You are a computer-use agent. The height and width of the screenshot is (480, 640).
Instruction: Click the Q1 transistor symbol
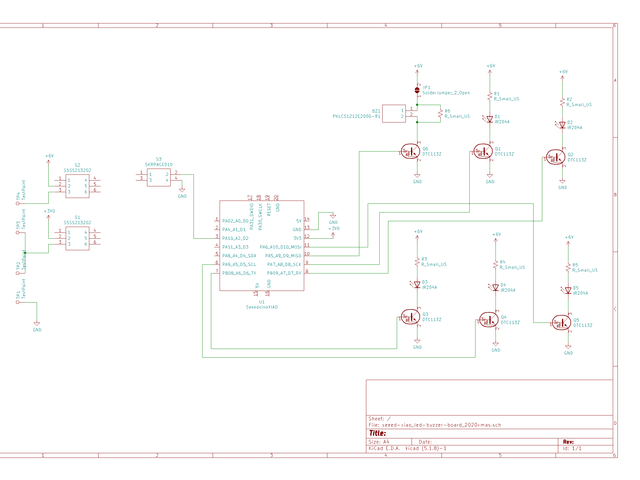coord(482,151)
